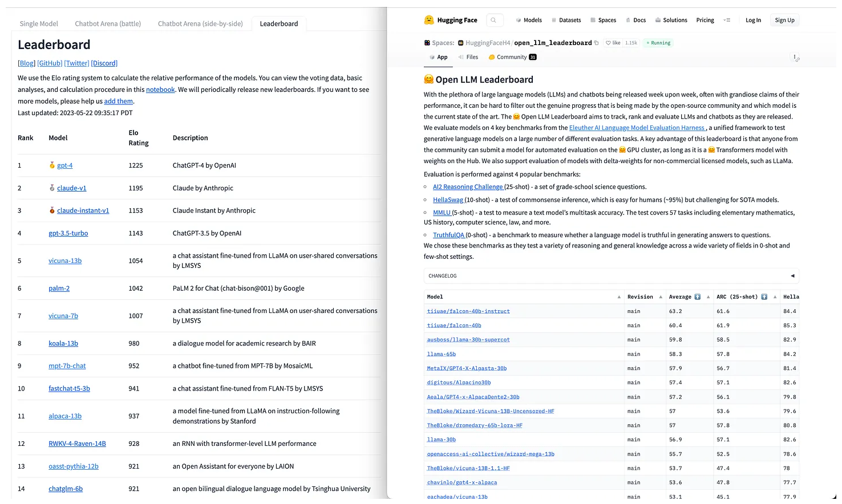Sort table by Revision column arrow
The width and height of the screenshot is (842, 504).
[661, 297]
